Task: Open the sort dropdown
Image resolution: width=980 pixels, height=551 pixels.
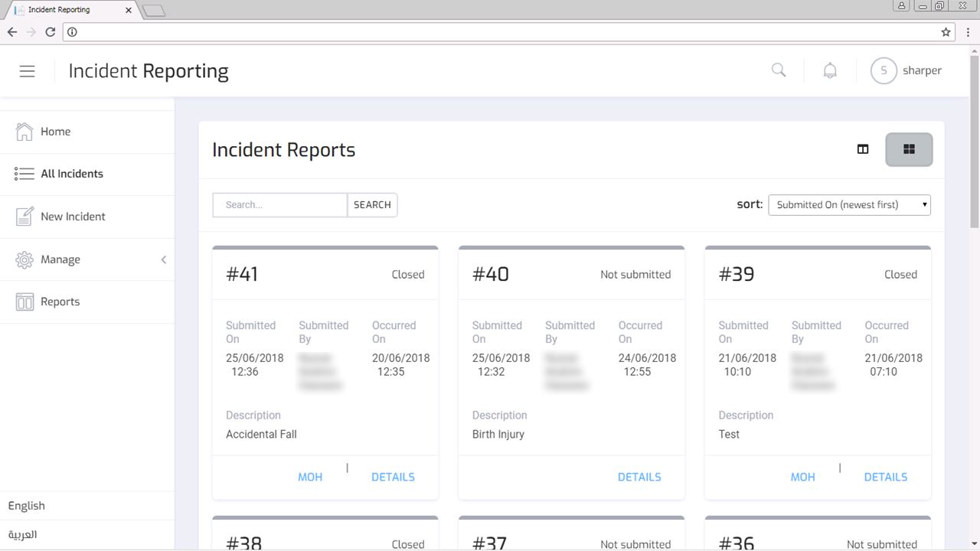Action: tap(849, 205)
